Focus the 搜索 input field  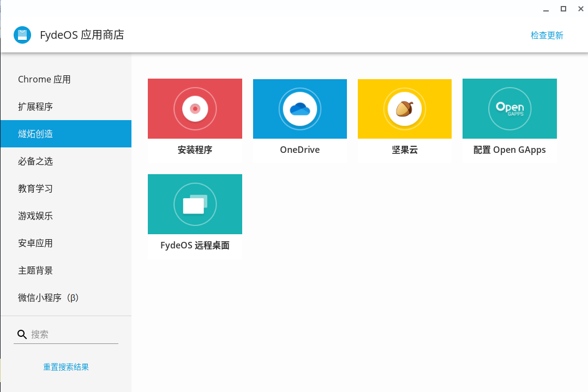click(74, 334)
